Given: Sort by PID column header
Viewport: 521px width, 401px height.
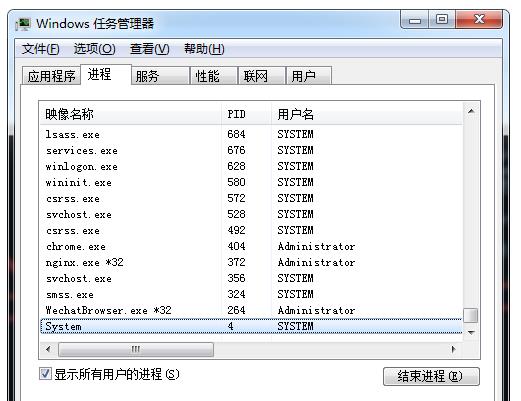Looking at the screenshot, I should click(x=246, y=114).
